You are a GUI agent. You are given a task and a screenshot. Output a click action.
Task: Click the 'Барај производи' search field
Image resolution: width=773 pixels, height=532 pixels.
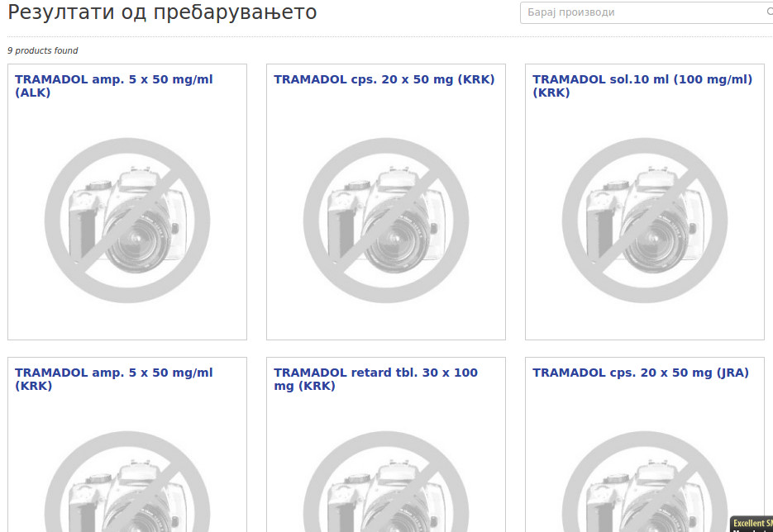coord(647,12)
